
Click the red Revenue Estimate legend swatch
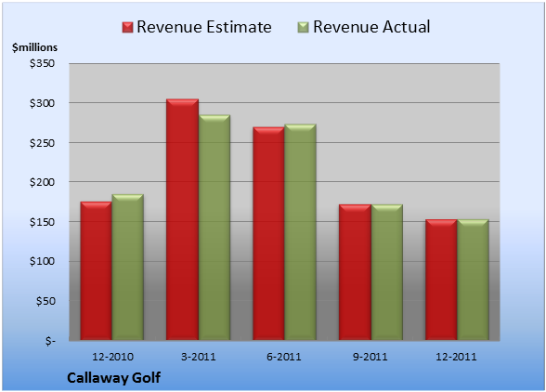tap(127, 27)
